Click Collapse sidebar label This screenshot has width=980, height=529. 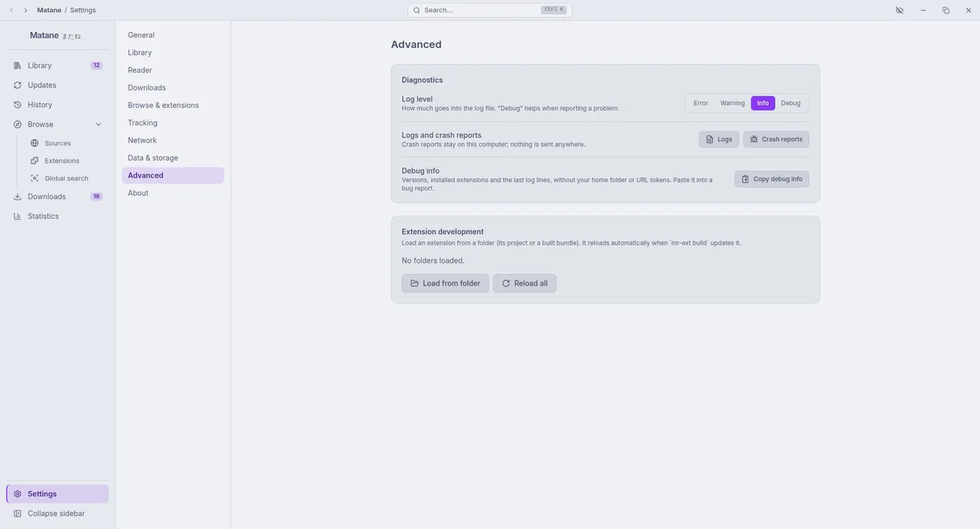[56, 514]
